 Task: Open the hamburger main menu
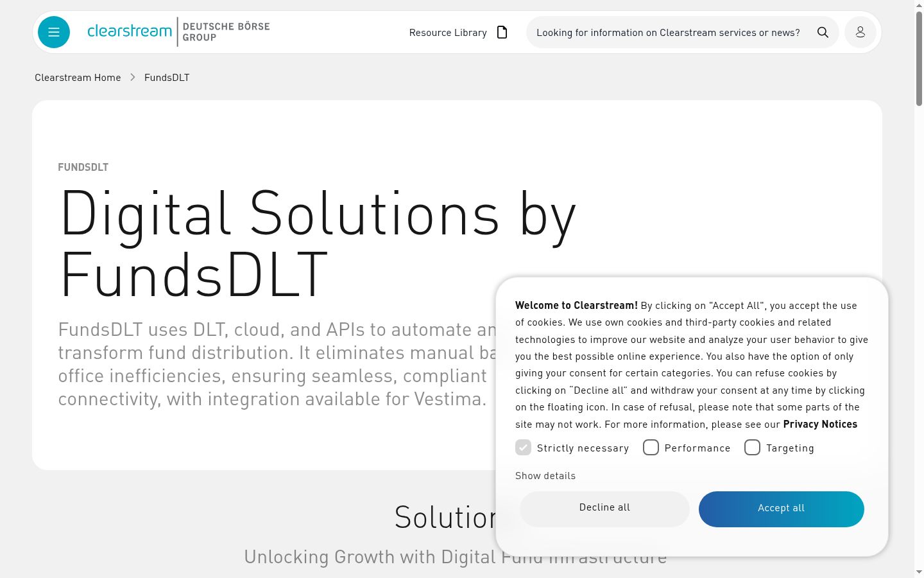tap(54, 32)
